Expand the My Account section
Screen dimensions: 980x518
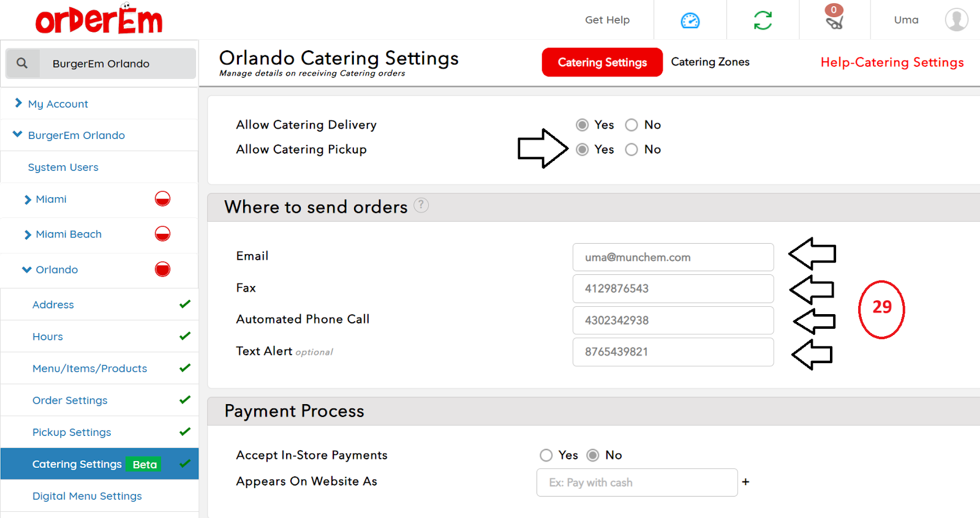coord(18,103)
